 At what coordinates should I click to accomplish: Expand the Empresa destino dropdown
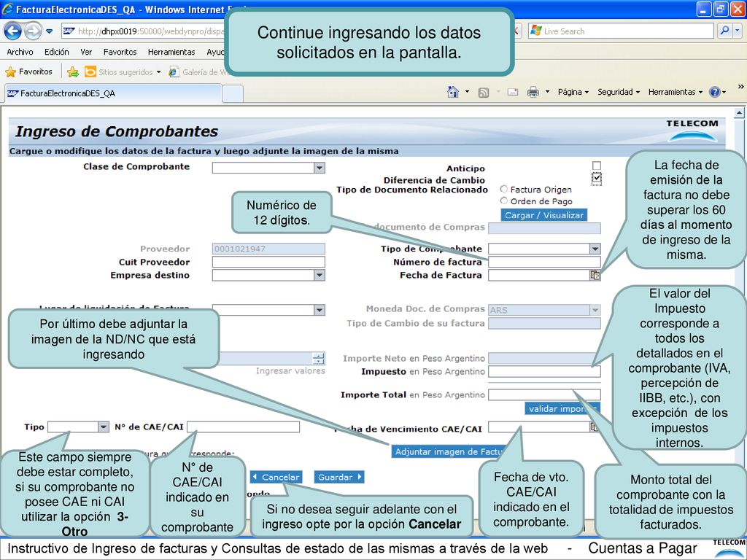320,275
